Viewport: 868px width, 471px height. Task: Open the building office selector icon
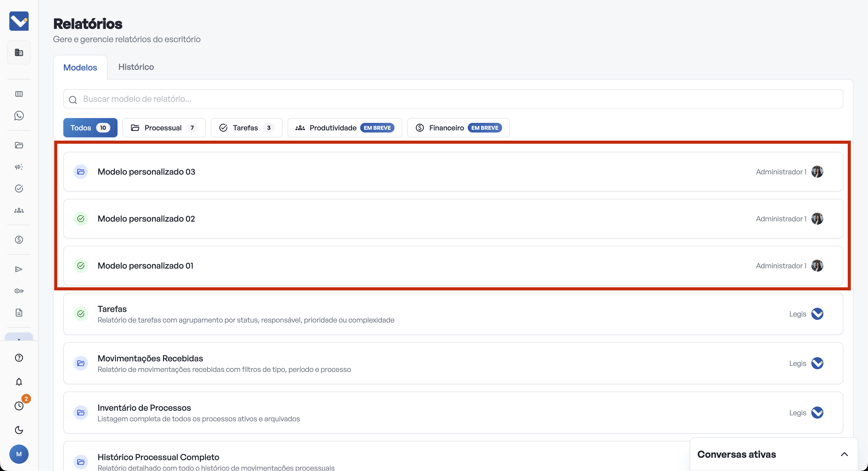(x=19, y=52)
